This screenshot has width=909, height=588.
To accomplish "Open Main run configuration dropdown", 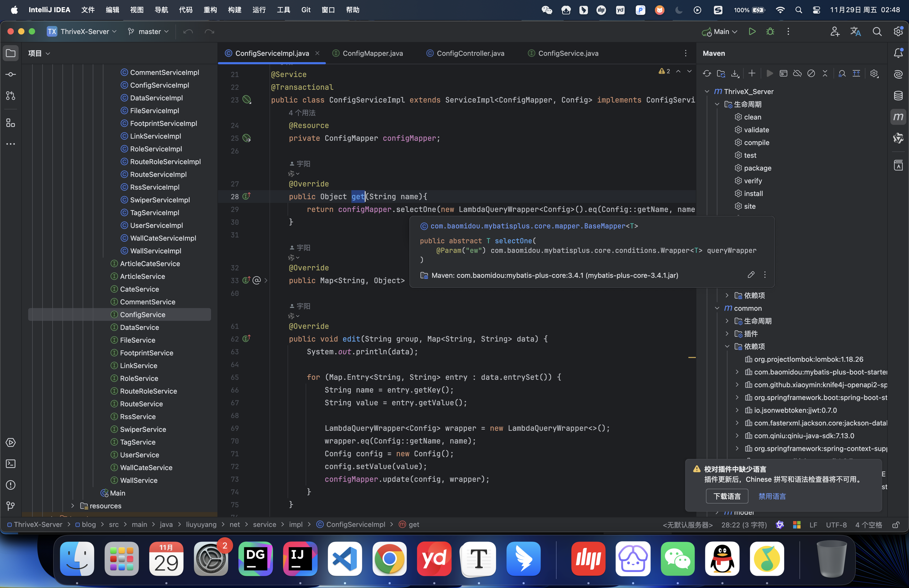I will click(x=719, y=32).
